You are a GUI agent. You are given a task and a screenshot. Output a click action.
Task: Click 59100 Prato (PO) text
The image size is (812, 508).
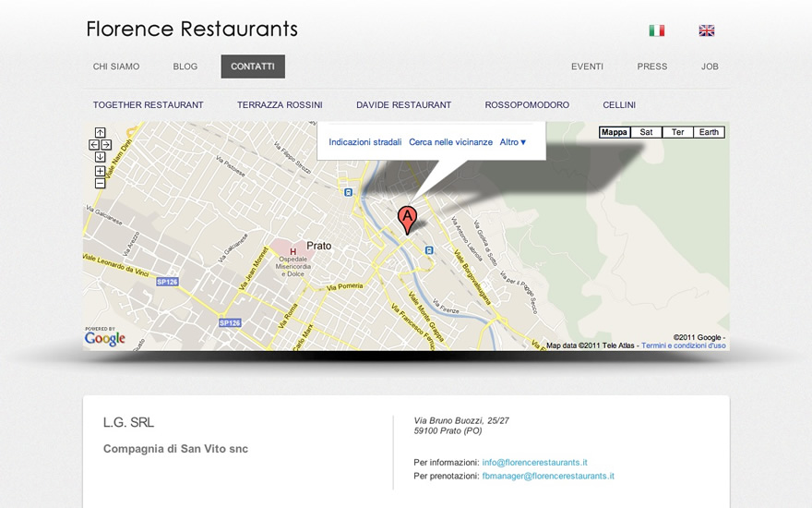pyautogui.click(x=448, y=430)
